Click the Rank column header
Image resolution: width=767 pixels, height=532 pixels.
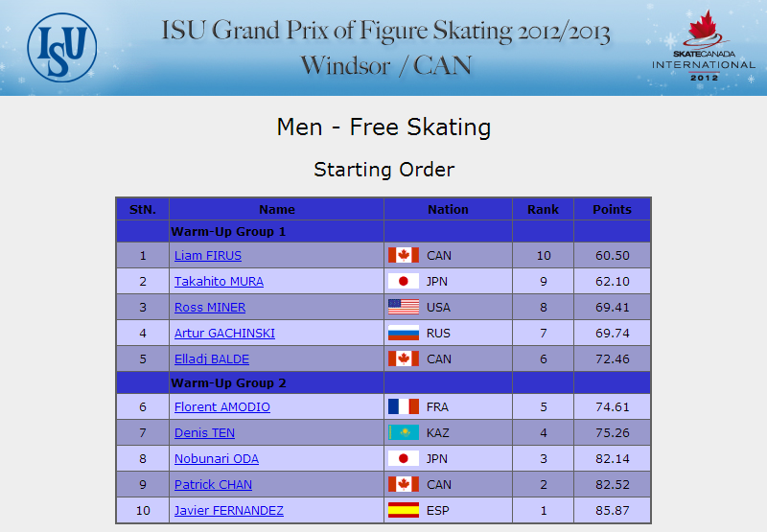pyautogui.click(x=543, y=209)
